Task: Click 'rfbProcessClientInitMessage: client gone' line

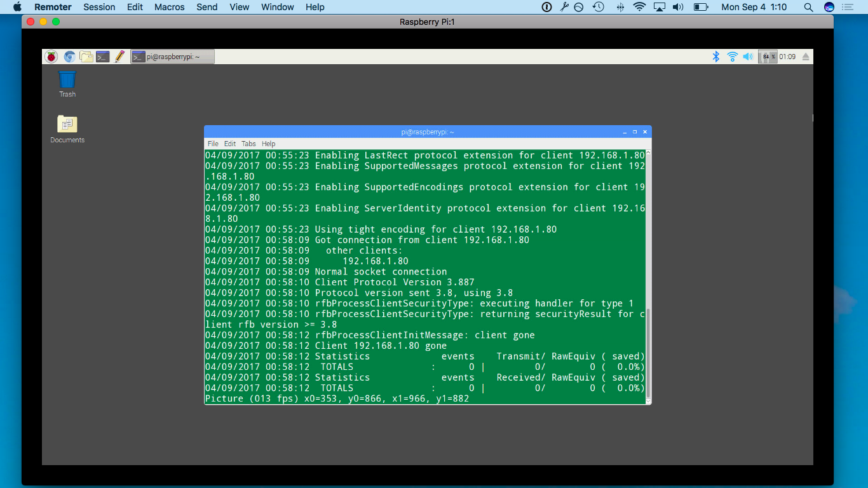Action: (370, 335)
